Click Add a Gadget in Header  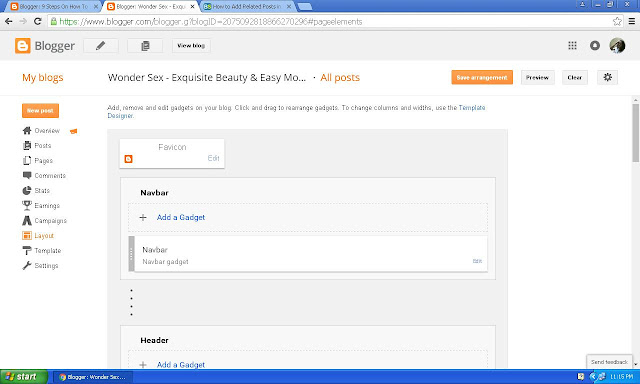coord(181,364)
